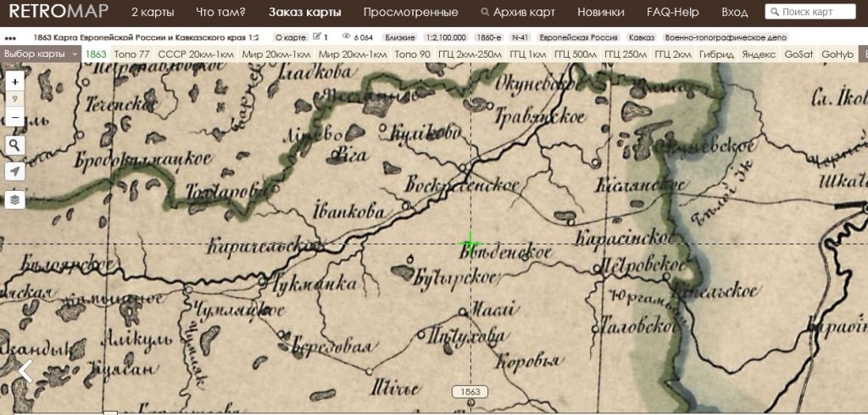Open the '2 карты' menu item
The height and width of the screenshot is (415, 868).
pyautogui.click(x=153, y=12)
